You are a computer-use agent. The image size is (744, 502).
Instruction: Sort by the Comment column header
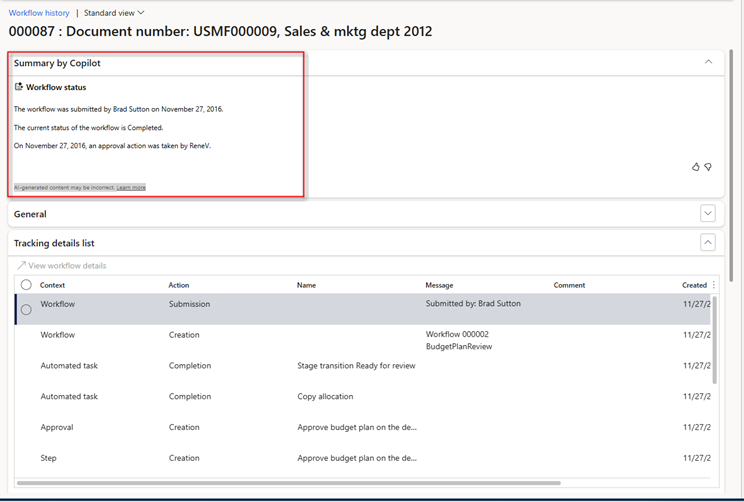pos(569,285)
